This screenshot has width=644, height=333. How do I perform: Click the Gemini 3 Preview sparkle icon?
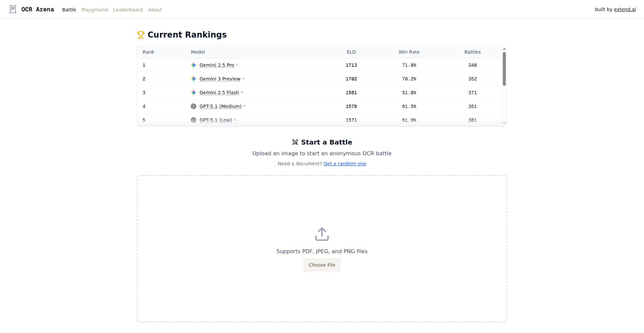point(194,79)
